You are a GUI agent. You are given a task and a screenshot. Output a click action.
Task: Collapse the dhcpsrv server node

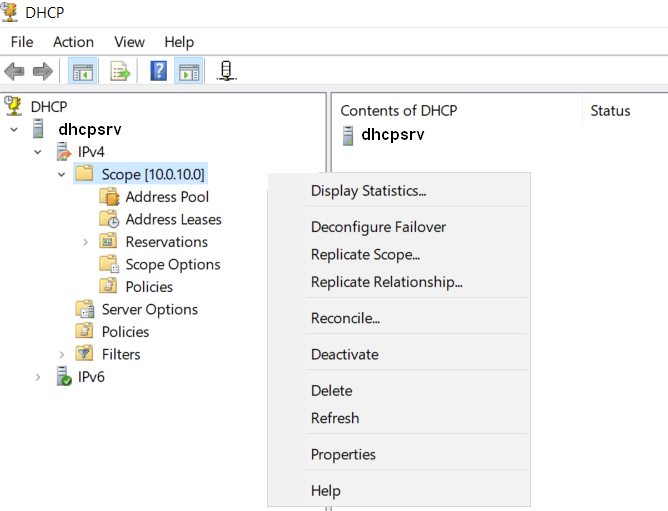click(x=14, y=129)
